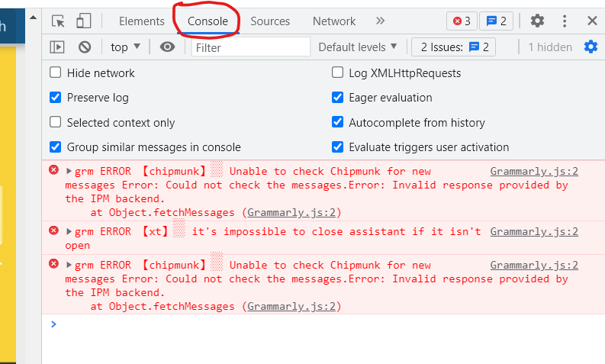Uncheck Autocomplete from history checkbox

coord(337,122)
